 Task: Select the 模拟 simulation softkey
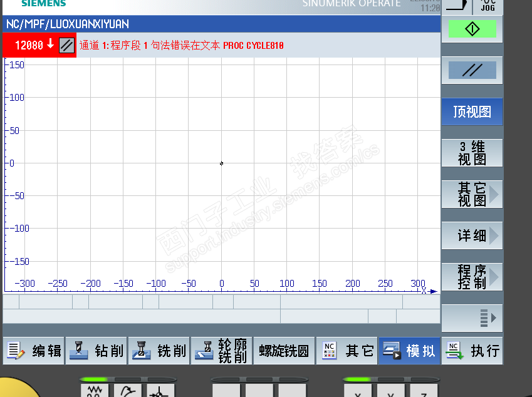coord(410,351)
